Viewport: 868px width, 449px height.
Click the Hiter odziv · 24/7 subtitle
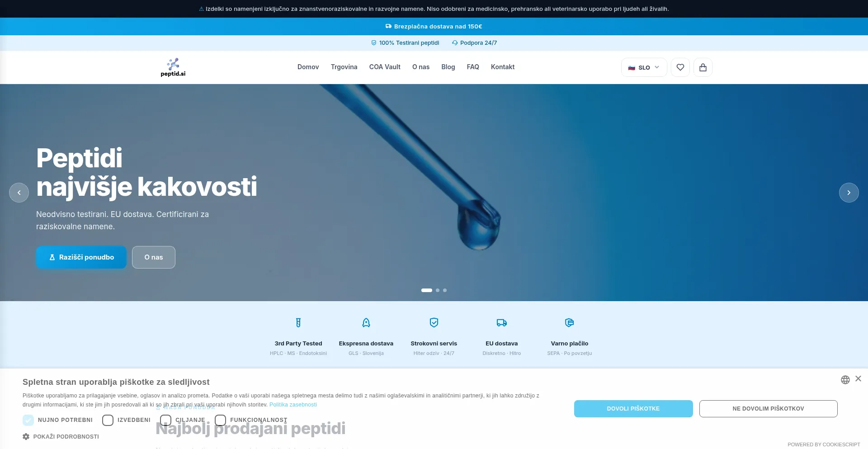434,353
